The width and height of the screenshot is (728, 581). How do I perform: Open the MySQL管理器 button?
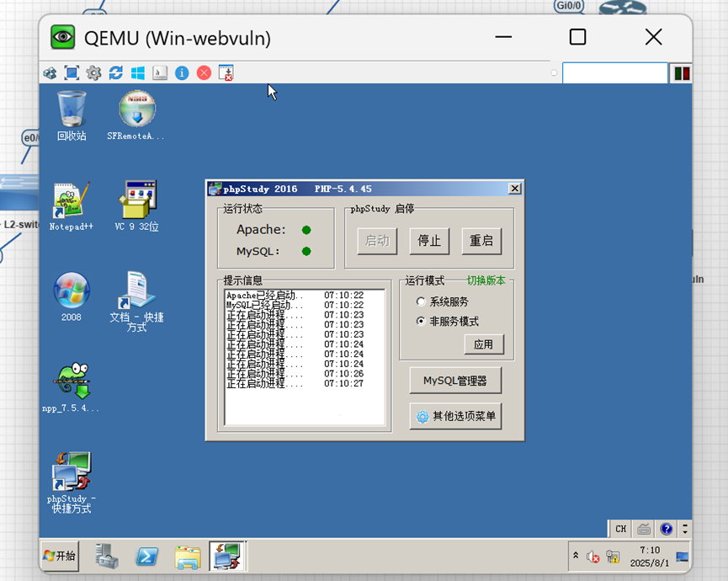tap(455, 381)
